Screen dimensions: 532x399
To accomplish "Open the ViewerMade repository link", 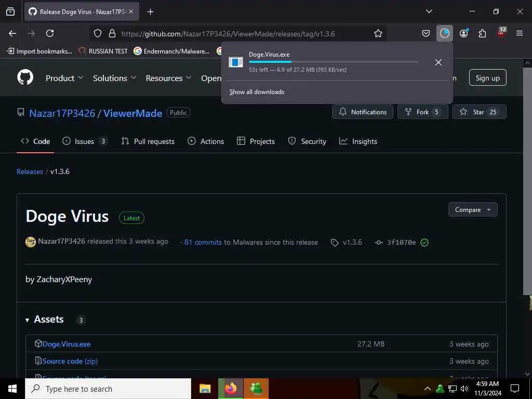I will 132,113.
